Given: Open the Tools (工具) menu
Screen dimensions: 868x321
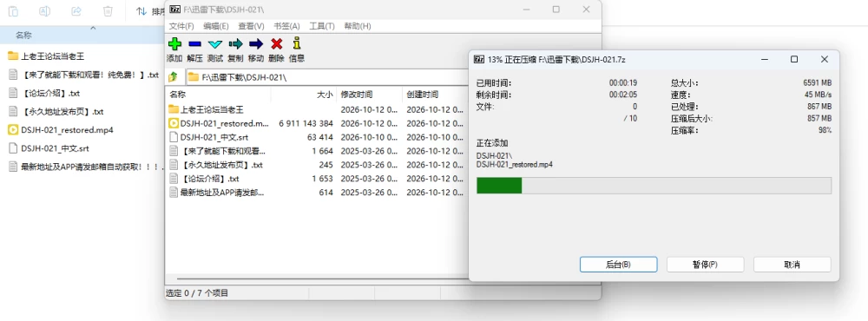Looking at the screenshot, I should pos(322,26).
